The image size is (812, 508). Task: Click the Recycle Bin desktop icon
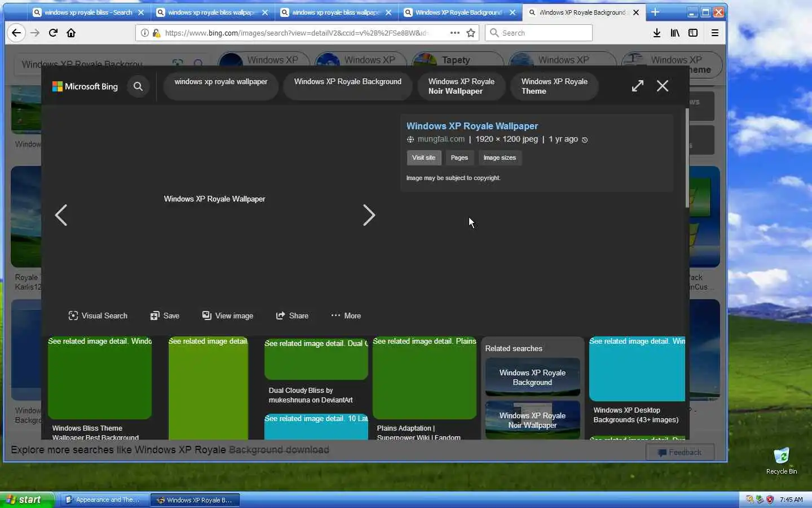tap(782, 461)
